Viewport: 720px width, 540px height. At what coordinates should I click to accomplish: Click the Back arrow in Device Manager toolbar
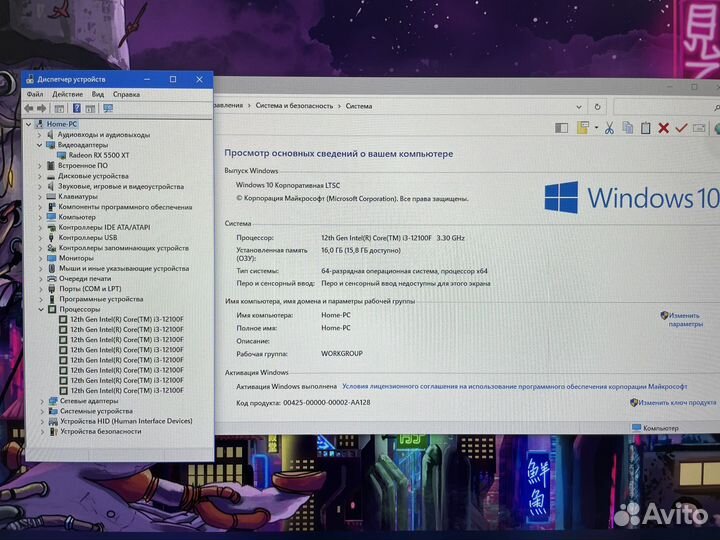pos(29,108)
